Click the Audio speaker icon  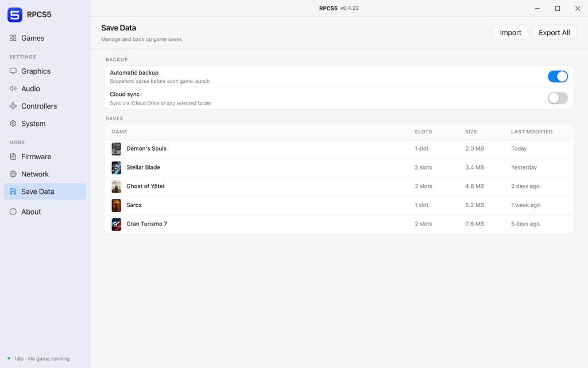[13, 89]
